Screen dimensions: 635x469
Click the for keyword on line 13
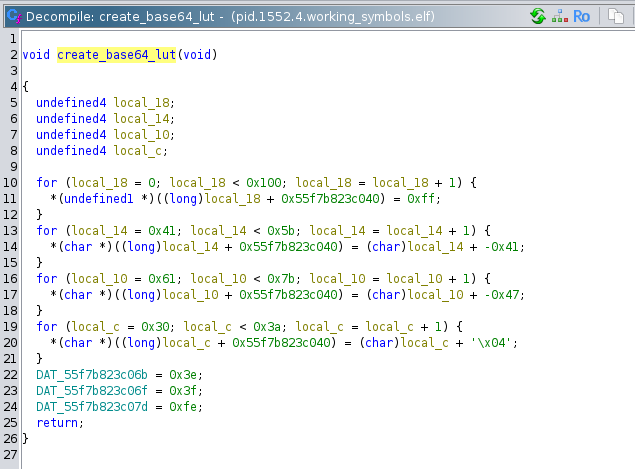[47, 231]
